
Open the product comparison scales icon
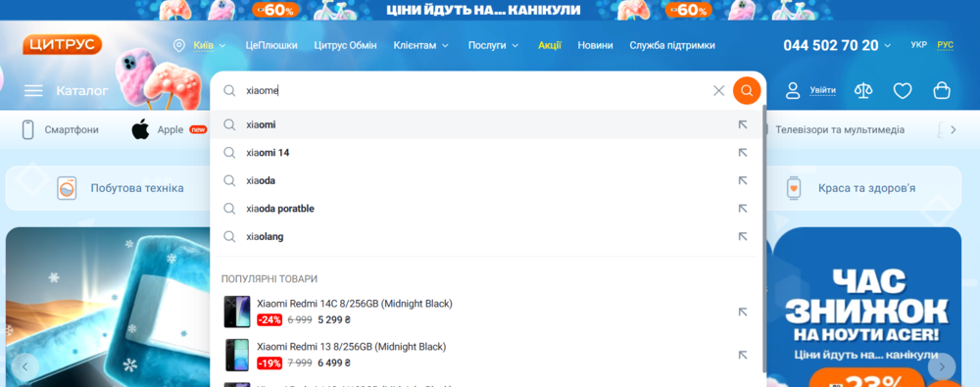pos(863,91)
